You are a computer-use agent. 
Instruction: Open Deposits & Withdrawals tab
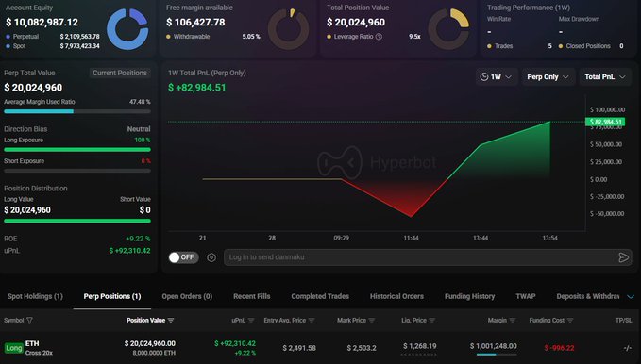(587, 296)
